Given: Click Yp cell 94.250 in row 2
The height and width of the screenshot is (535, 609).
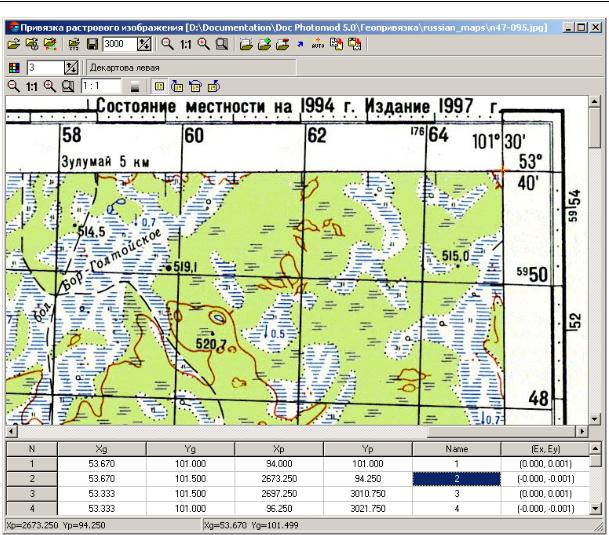Looking at the screenshot, I should [368, 479].
